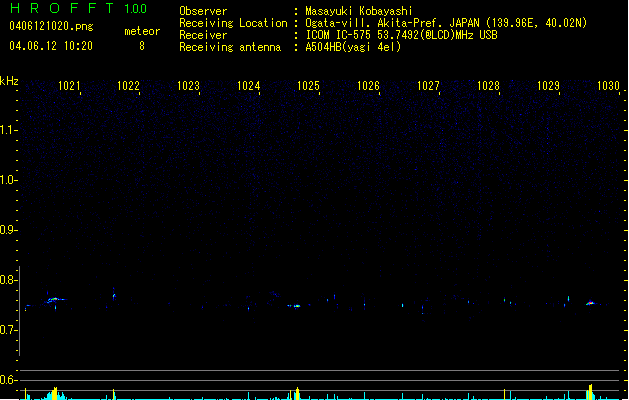
Task: Click the 1027 time axis label
Action: pyautogui.click(x=428, y=86)
